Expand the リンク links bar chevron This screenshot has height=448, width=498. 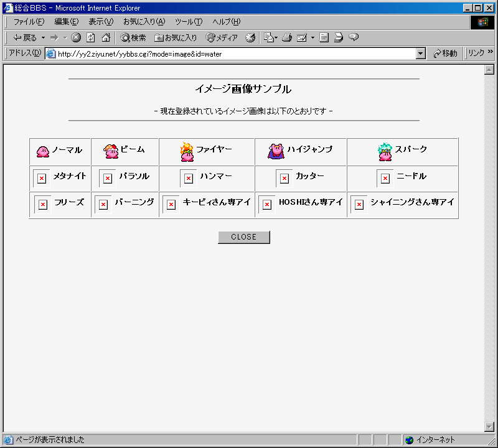coord(491,52)
